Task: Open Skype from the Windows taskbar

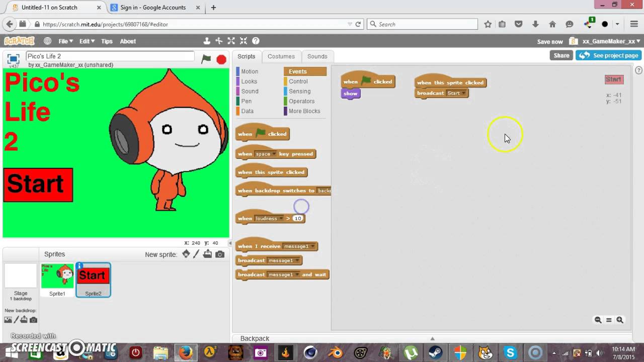Action: click(511, 352)
